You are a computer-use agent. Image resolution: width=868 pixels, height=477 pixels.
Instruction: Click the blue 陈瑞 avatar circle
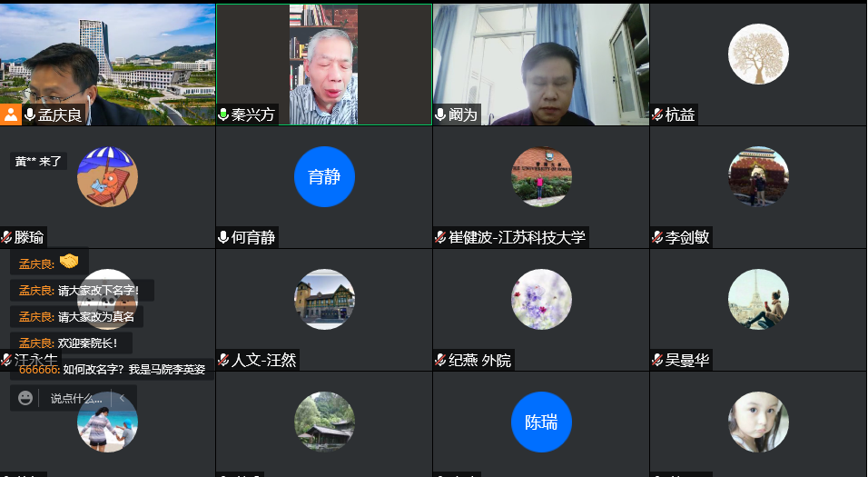click(541, 422)
